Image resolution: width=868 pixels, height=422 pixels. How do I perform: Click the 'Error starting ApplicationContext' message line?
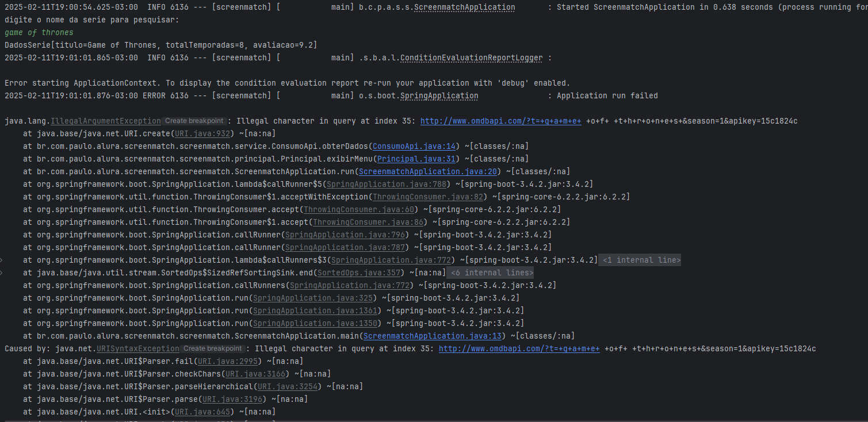[x=288, y=83]
